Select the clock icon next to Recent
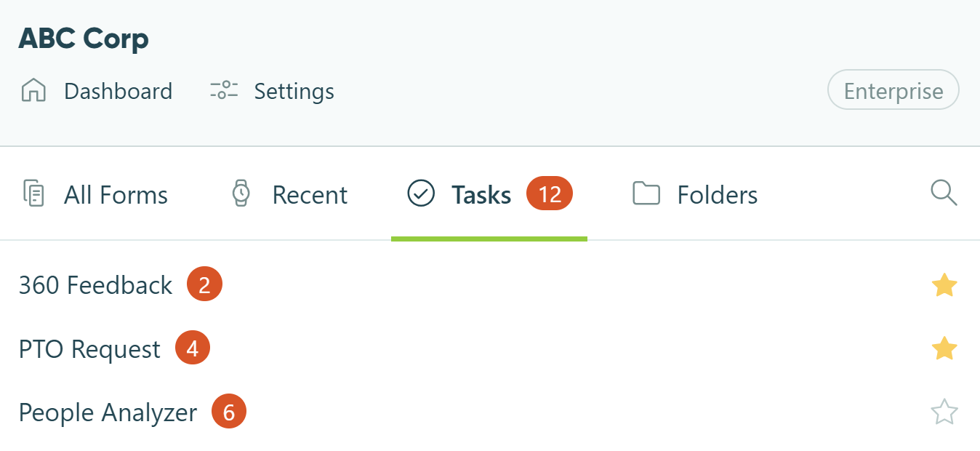Screen dimensions: 980x451 pyautogui.click(x=241, y=193)
